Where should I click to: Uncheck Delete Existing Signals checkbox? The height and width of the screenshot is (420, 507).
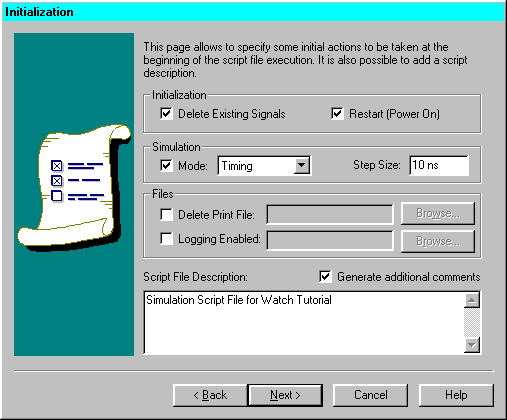pos(166,114)
